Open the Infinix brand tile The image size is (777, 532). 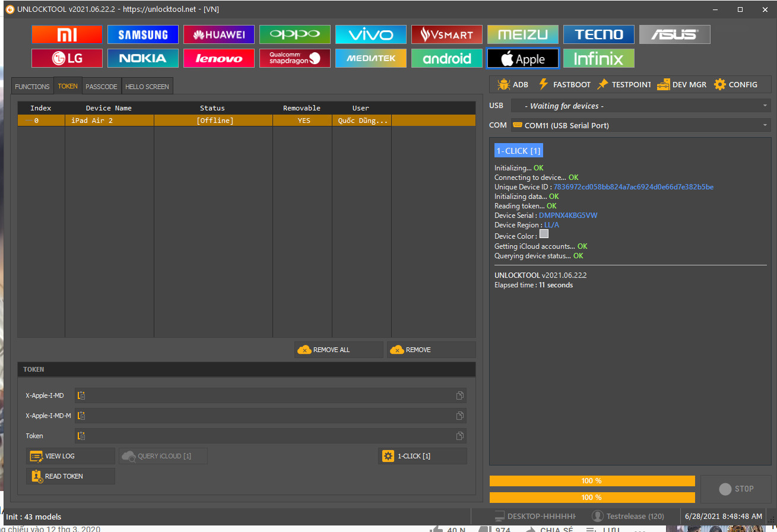click(x=599, y=58)
